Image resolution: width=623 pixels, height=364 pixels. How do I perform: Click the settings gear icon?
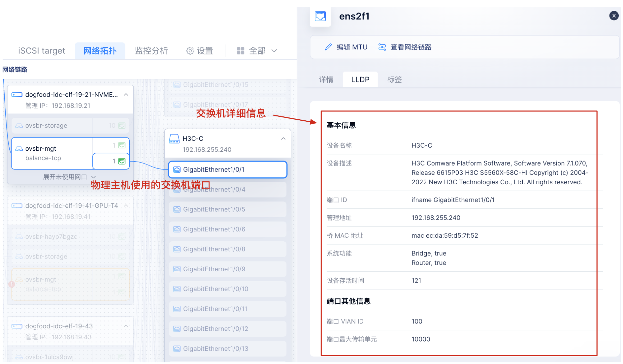[x=190, y=51]
